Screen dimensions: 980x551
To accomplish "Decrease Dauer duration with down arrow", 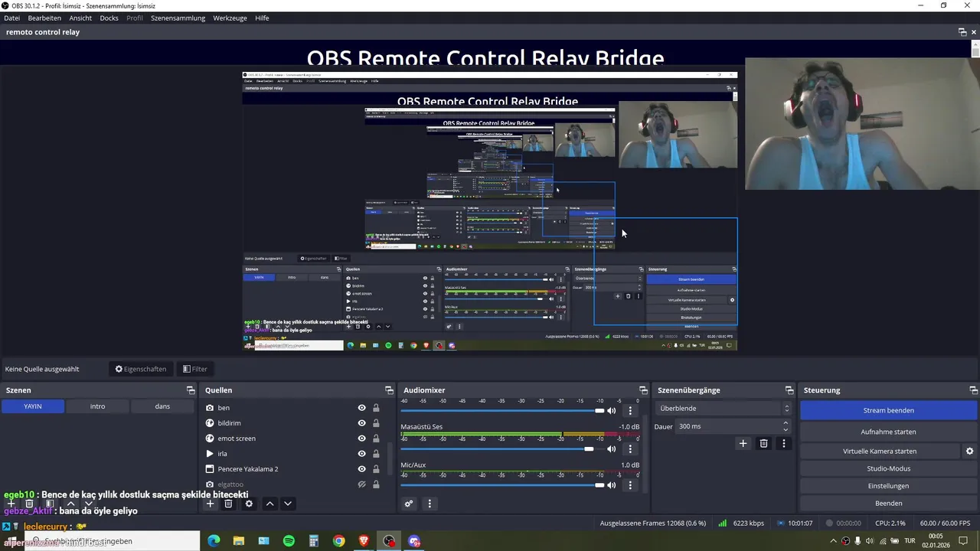I will point(785,430).
